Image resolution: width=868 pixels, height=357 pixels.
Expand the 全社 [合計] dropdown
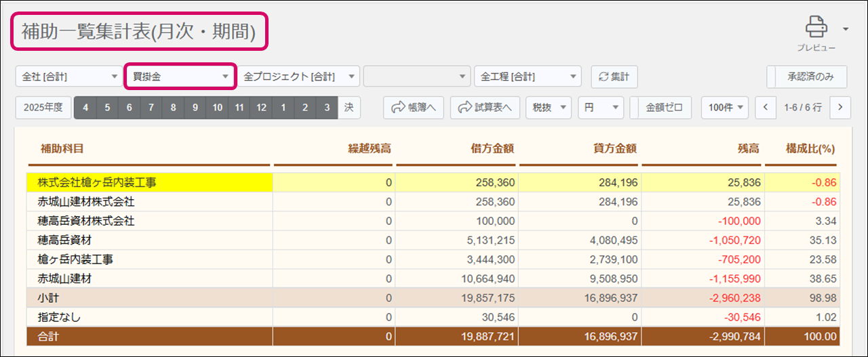click(x=68, y=77)
